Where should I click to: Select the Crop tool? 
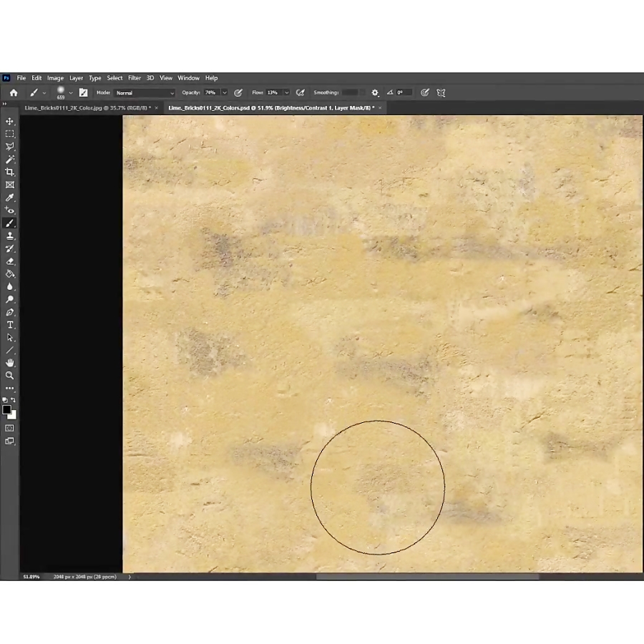pyautogui.click(x=10, y=172)
